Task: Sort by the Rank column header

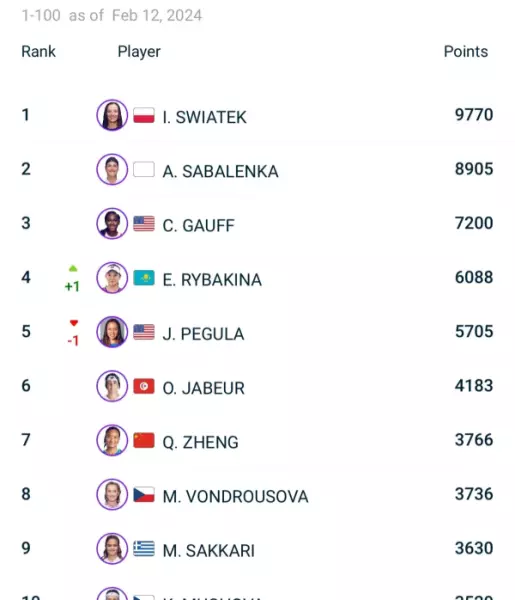Action: (x=38, y=52)
